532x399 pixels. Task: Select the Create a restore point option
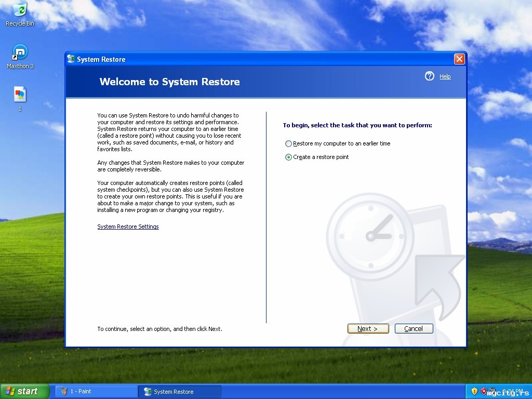coord(317,157)
